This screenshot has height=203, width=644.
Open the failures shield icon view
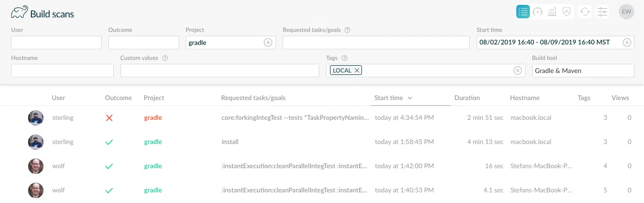point(567,12)
